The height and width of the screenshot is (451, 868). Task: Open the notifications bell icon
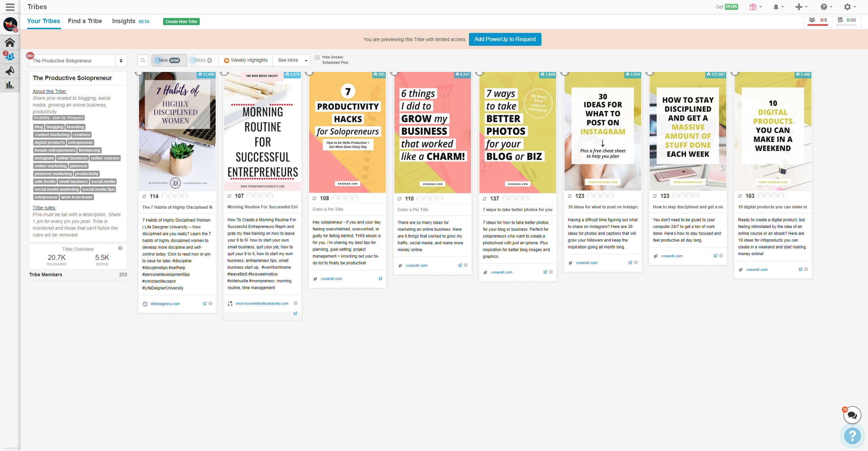tap(776, 7)
